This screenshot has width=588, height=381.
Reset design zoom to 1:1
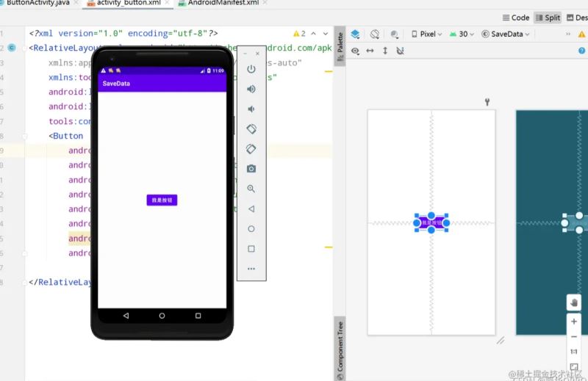click(574, 352)
